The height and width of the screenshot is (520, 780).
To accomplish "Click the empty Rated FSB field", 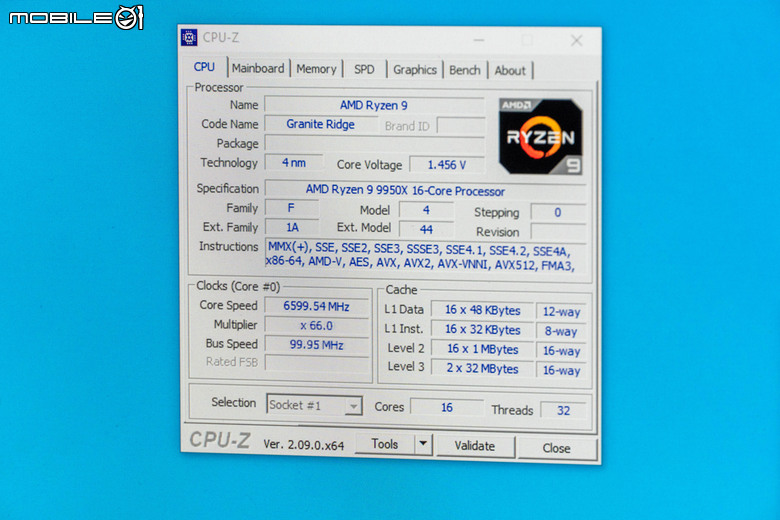I will [317, 362].
